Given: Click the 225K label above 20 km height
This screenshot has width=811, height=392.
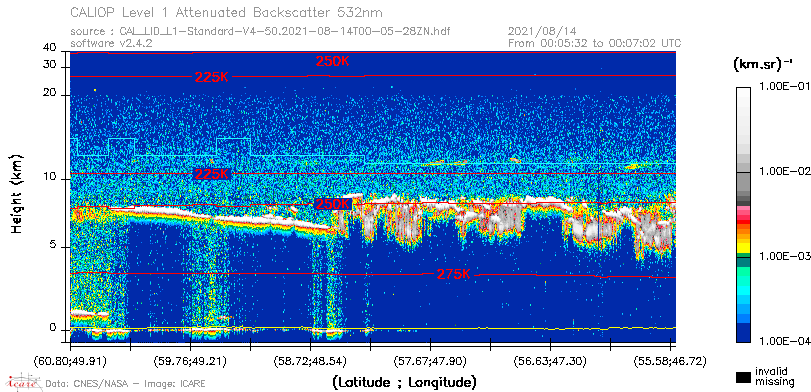Looking at the screenshot, I should [x=212, y=77].
